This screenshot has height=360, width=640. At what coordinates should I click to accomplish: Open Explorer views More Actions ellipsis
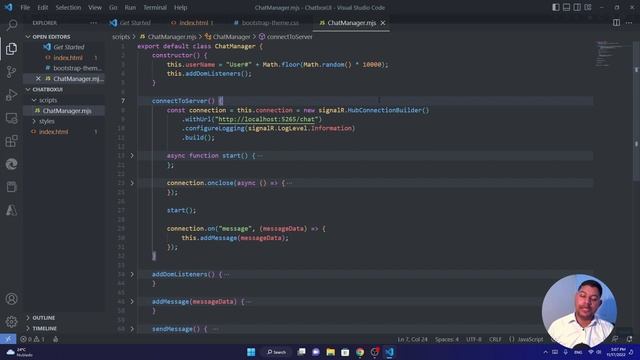click(x=93, y=23)
